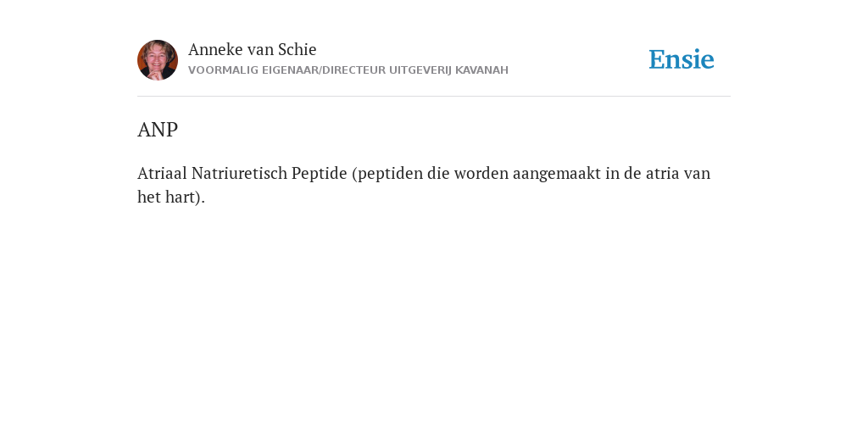Click the first name 'Anneke' in the header

click(215, 49)
